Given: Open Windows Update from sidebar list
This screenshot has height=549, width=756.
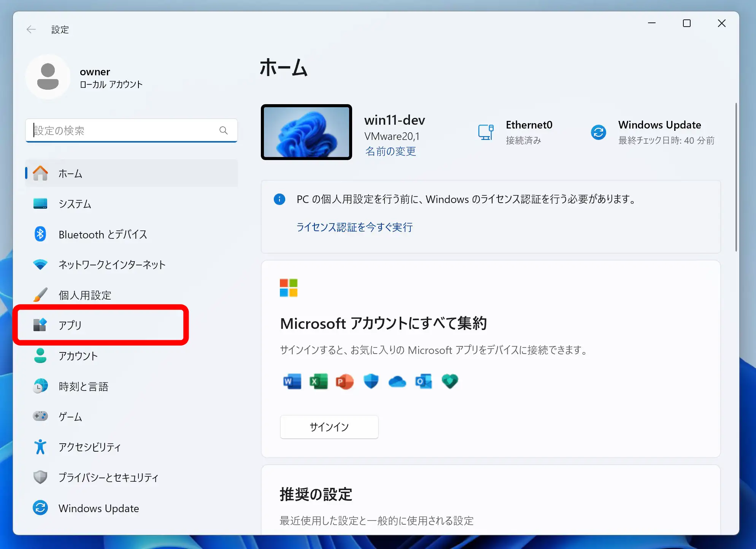Looking at the screenshot, I should point(132,508).
